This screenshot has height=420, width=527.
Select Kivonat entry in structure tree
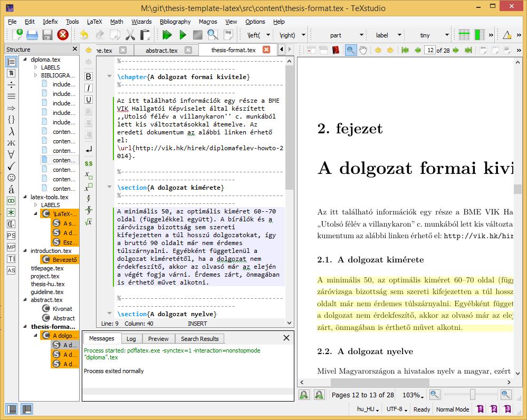[62, 308]
